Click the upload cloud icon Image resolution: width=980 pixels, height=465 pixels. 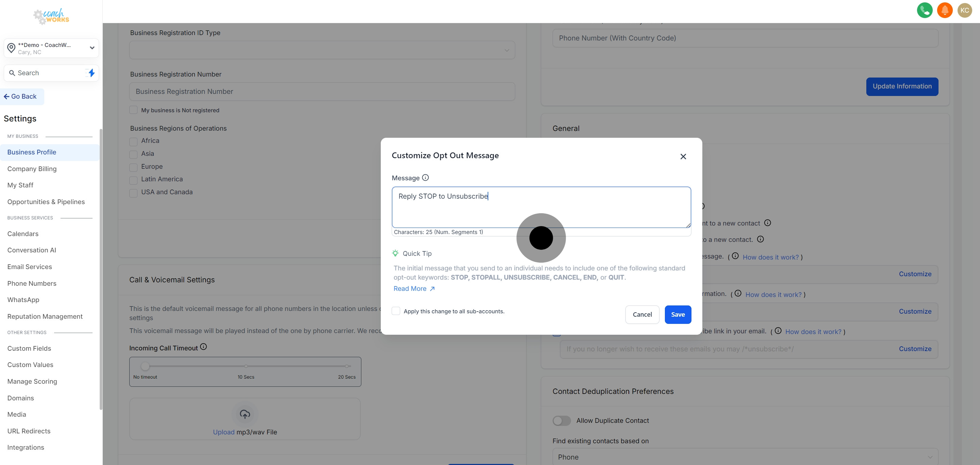point(245,414)
